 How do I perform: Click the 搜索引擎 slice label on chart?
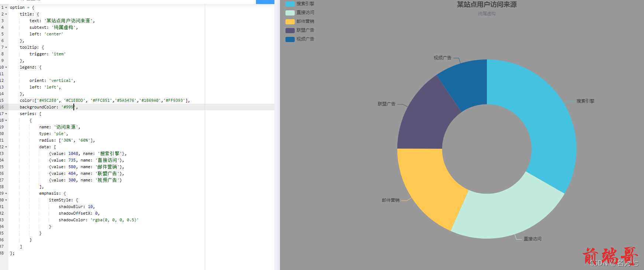[585, 101]
